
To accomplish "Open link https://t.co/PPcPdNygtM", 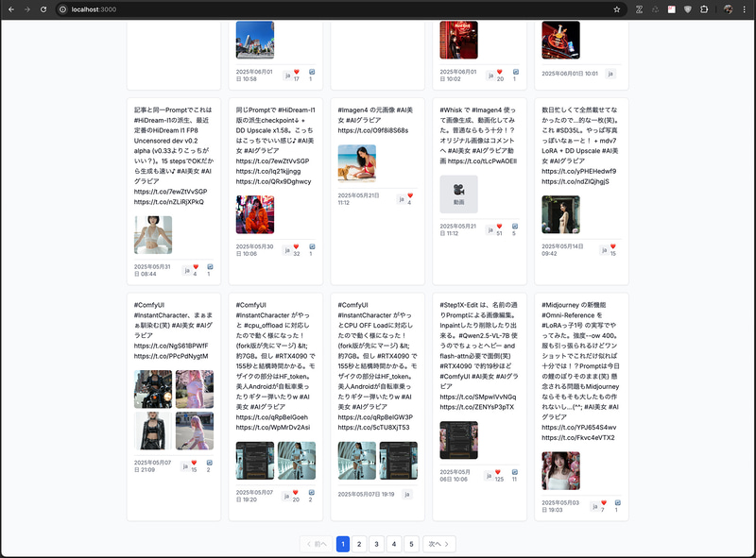I will pyautogui.click(x=171, y=356).
